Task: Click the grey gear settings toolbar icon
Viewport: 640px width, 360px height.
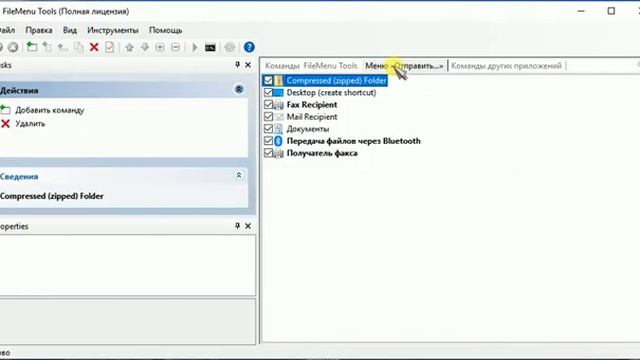Action: coord(230,47)
